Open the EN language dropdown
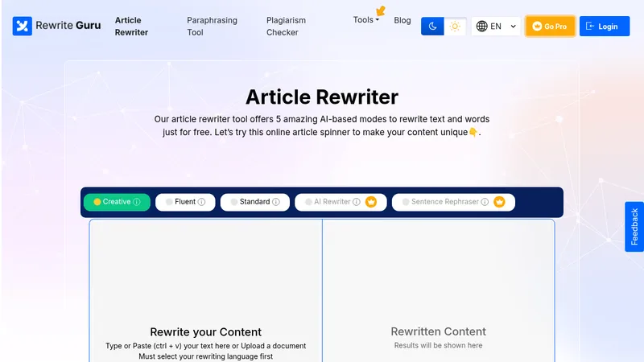This screenshot has height=362, width=644. click(496, 27)
